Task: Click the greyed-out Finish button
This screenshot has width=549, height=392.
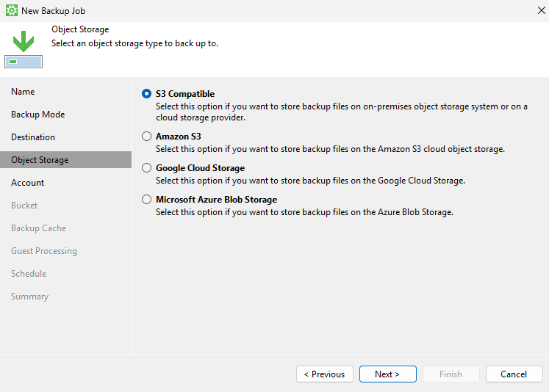Action: pos(451,374)
